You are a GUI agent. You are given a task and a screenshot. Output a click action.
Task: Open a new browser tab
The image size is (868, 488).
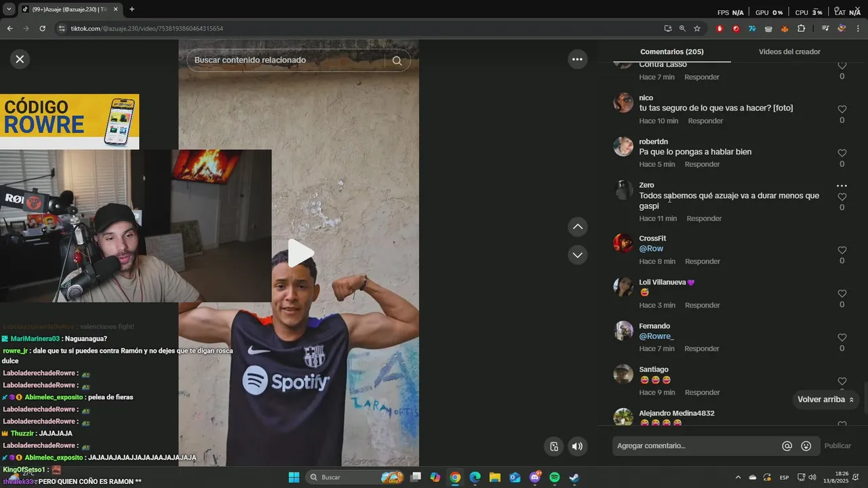(132, 9)
